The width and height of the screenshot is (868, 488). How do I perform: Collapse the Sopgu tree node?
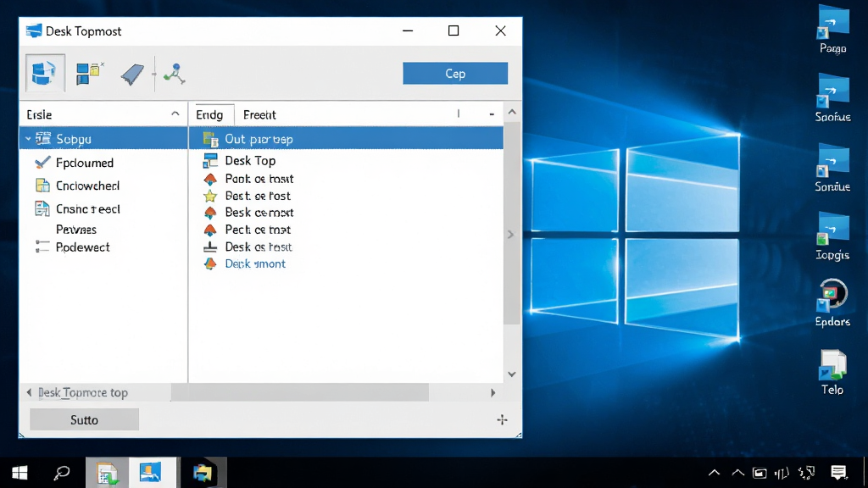click(28, 139)
